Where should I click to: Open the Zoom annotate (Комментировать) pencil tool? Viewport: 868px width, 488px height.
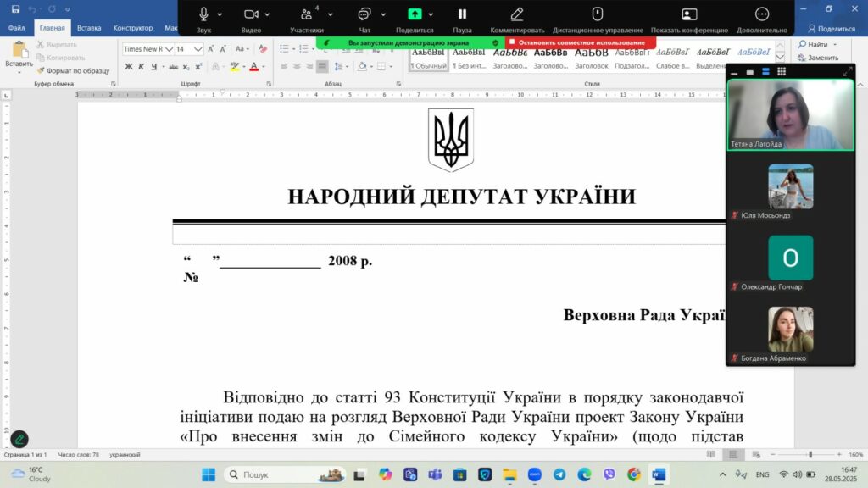pyautogui.click(x=517, y=14)
